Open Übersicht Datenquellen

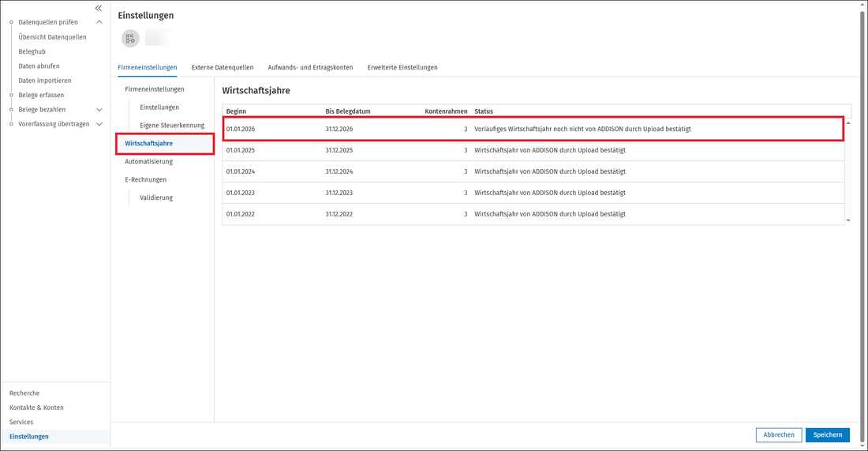(x=52, y=37)
